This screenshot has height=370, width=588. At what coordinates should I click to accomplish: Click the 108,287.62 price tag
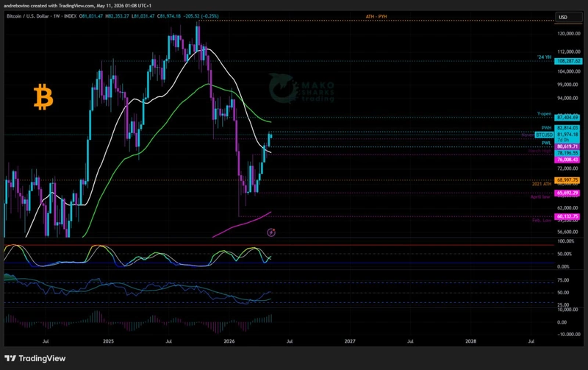(x=568, y=61)
